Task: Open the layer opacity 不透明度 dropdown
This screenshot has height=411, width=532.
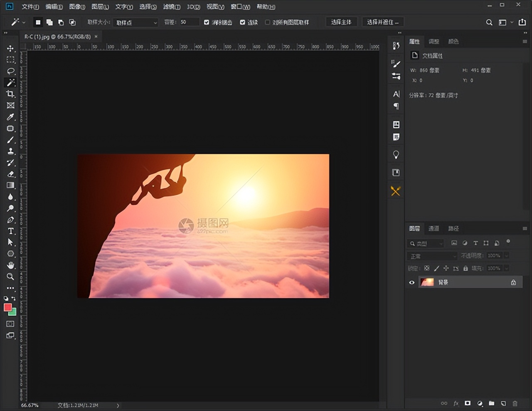Action: [506, 256]
